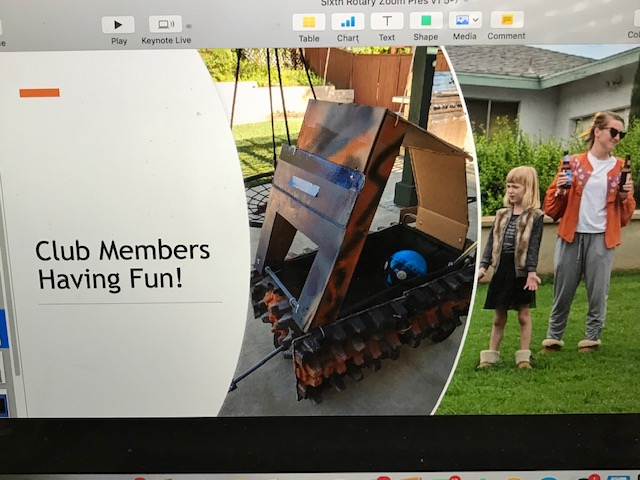
Task: Choose the dark bottom slide thumbnail in navigator
Action: tap(3, 404)
